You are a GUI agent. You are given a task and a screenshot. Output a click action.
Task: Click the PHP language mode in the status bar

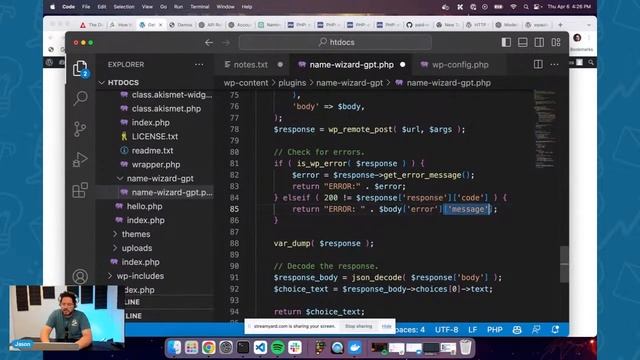point(494,329)
